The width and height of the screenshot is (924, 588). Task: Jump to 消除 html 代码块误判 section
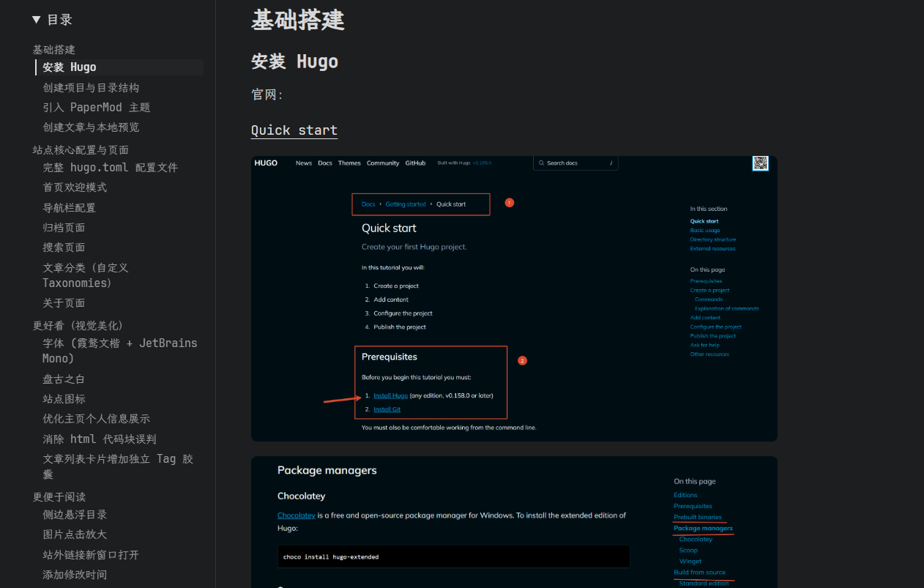tap(100, 439)
